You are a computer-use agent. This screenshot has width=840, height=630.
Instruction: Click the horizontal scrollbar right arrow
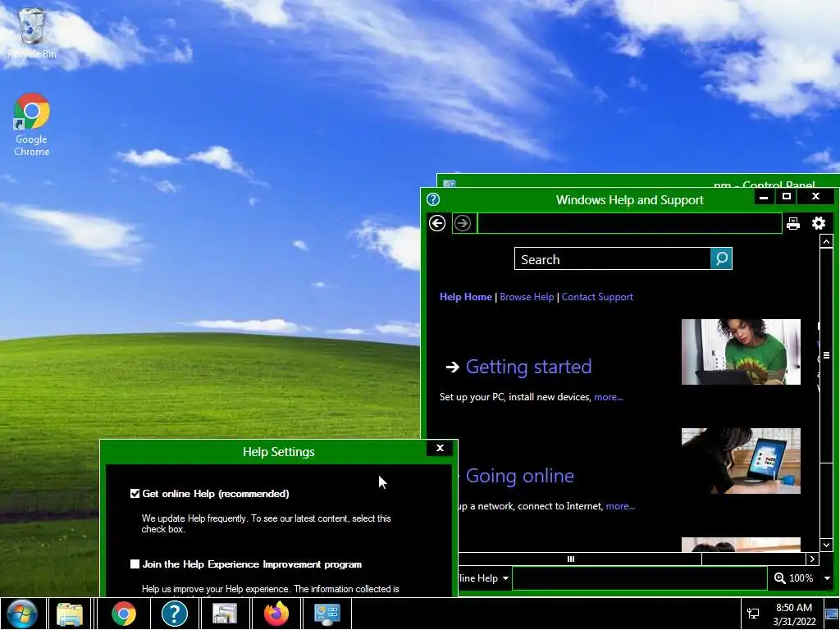coord(813,559)
